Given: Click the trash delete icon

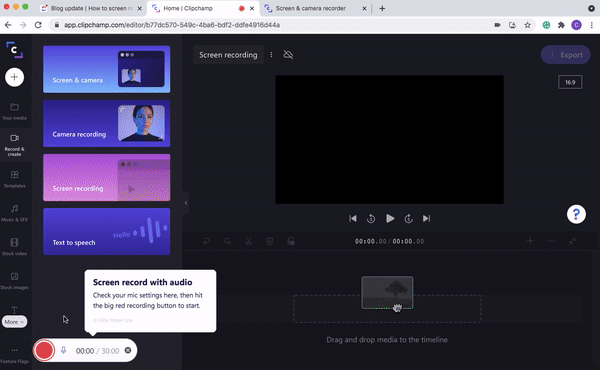Looking at the screenshot, I should tap(270, 241).
